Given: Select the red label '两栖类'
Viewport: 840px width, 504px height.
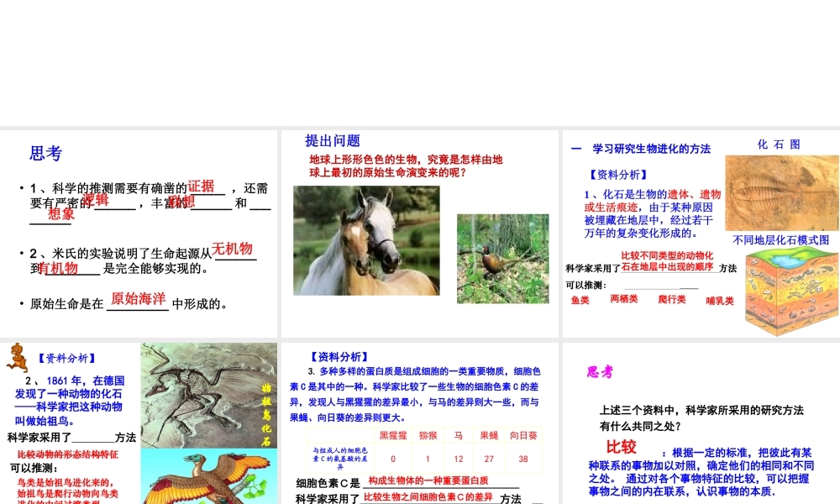Looking at the screenshot, I should (x=624, y=299).
